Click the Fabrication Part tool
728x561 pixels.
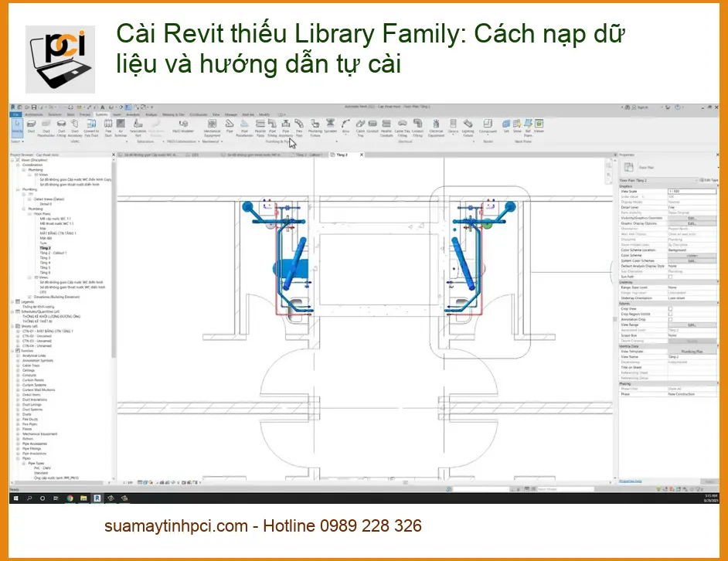[x=138, y=127]
